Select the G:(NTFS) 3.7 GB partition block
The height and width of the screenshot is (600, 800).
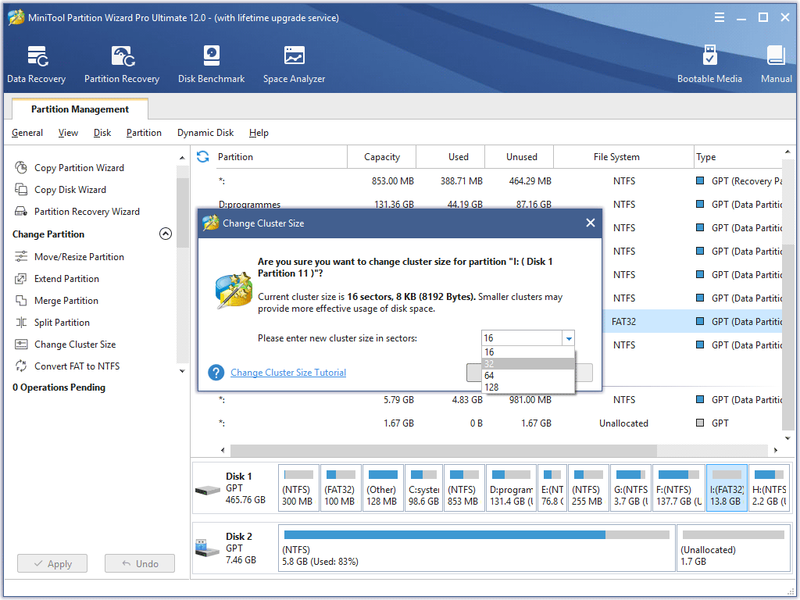coord(631,488)
